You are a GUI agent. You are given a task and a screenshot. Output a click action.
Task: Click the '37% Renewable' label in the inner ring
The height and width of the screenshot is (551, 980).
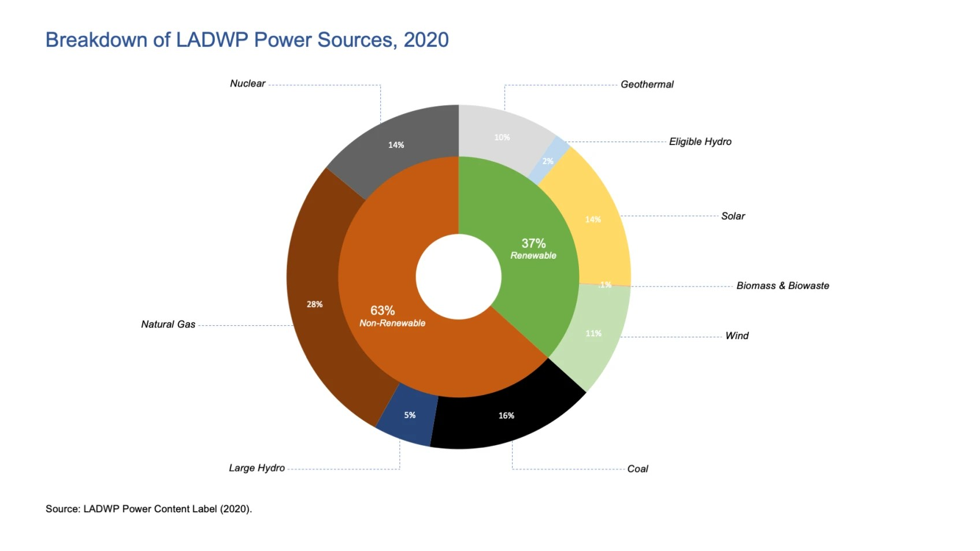tap(533, 249)
